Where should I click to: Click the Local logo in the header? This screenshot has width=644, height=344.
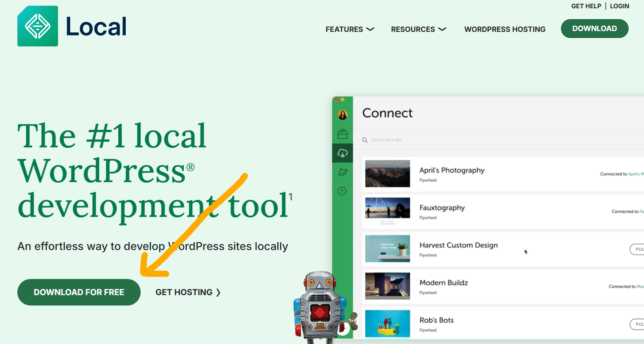[71, 26]
